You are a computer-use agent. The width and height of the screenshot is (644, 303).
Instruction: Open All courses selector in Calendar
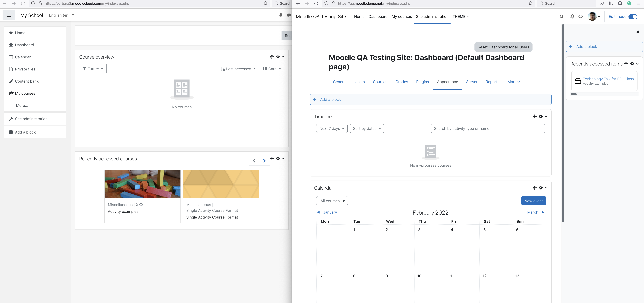coord(332,201)
